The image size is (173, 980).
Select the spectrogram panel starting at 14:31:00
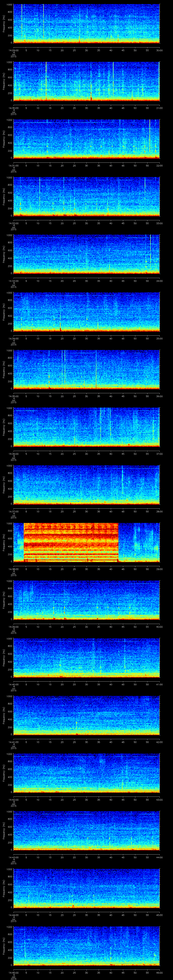[x=87, y=139]
